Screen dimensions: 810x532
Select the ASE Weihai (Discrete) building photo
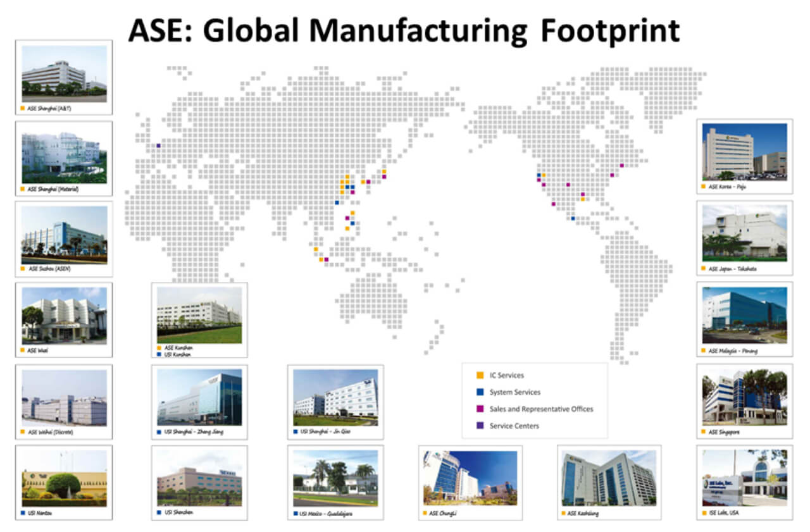(64, 399)
